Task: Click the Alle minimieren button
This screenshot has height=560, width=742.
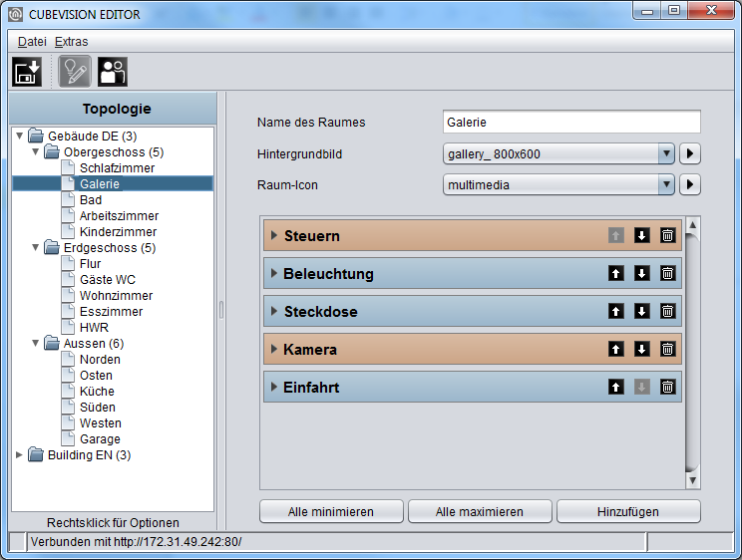Action: click(331, 512)
